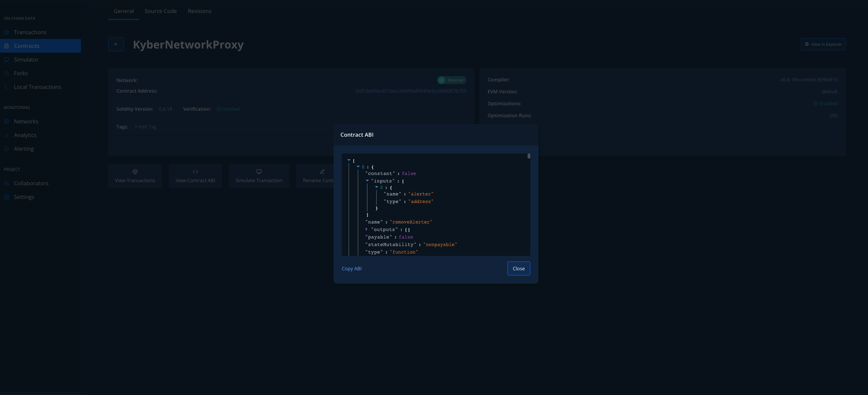The height and width of the screenshot is (395, 868).
Task: Click the Copy ABI link
Action: (352, 269)
